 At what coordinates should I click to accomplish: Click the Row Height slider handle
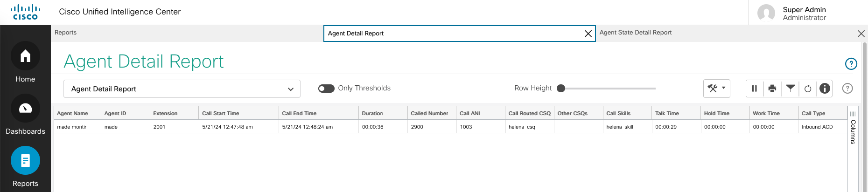pyautogui.click(x=561, y=89)
